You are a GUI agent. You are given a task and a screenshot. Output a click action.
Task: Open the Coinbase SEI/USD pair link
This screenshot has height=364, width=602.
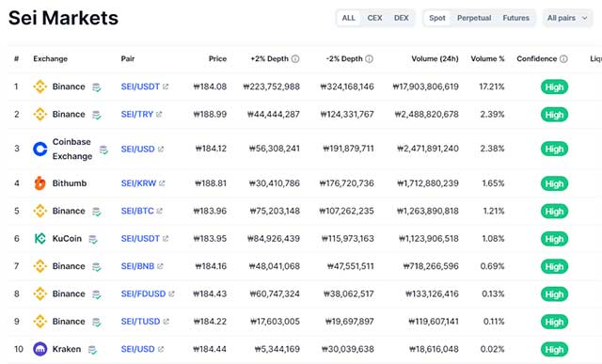click(x=138, y=149)
